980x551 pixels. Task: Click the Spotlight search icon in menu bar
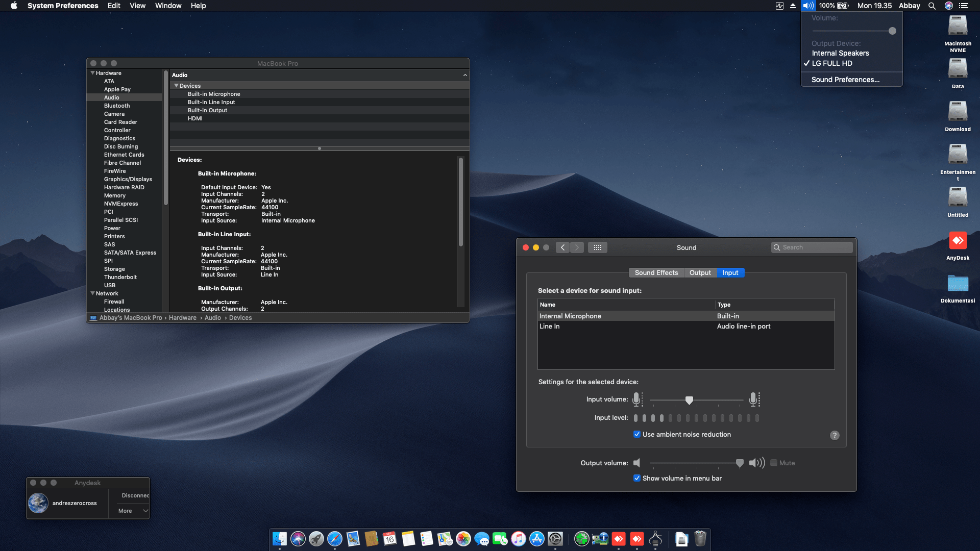(932, 6)
